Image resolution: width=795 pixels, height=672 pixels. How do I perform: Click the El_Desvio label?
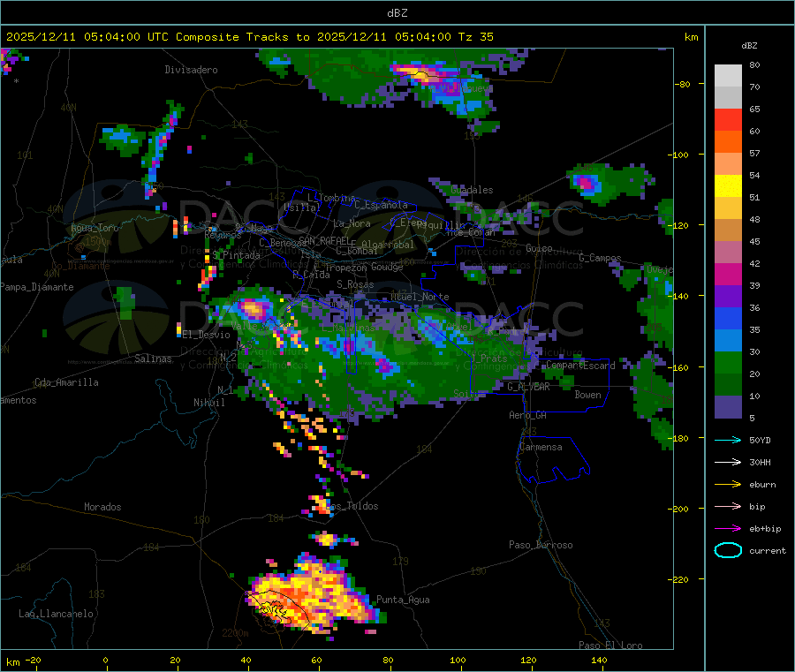click(207, 335)
